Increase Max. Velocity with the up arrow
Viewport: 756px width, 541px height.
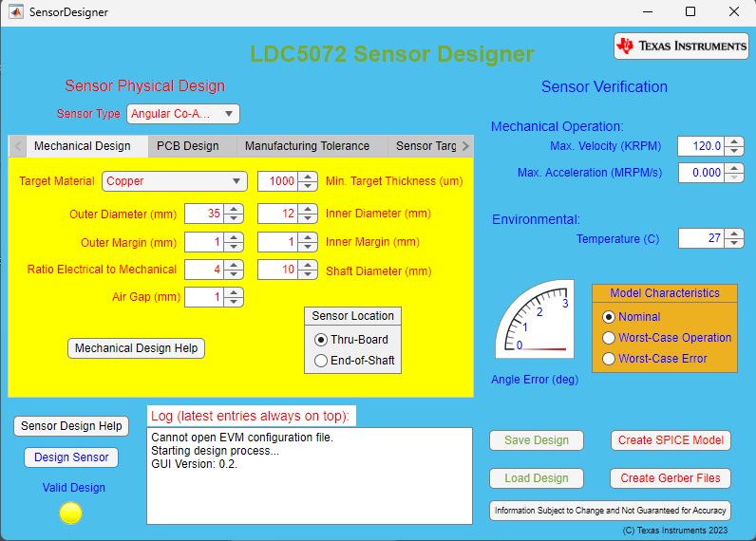[734, 141]
